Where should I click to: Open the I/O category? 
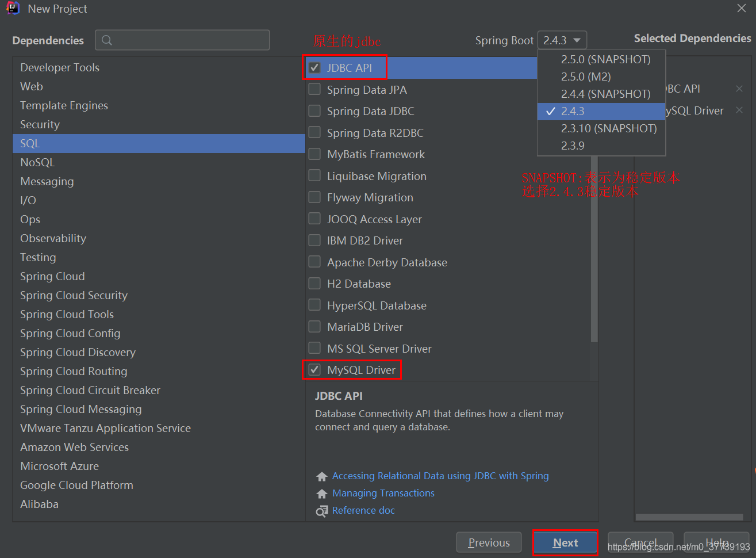(x=159, y=200)
